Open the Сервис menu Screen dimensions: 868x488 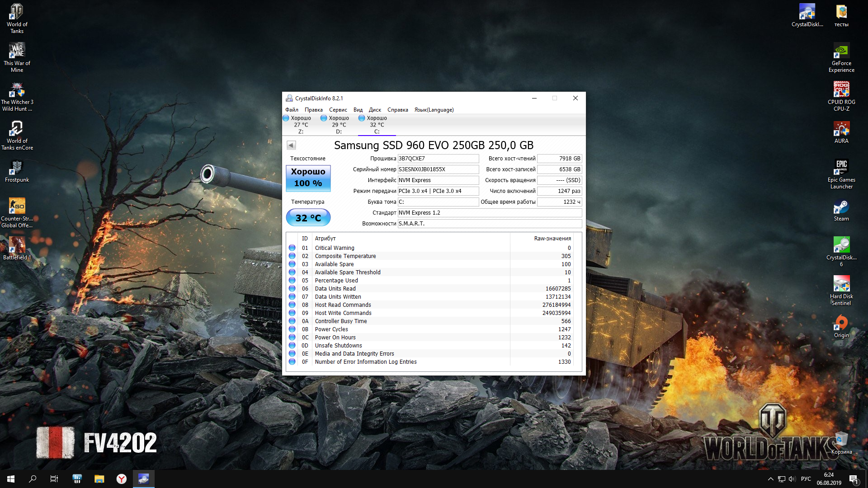[x=338, y=110]
